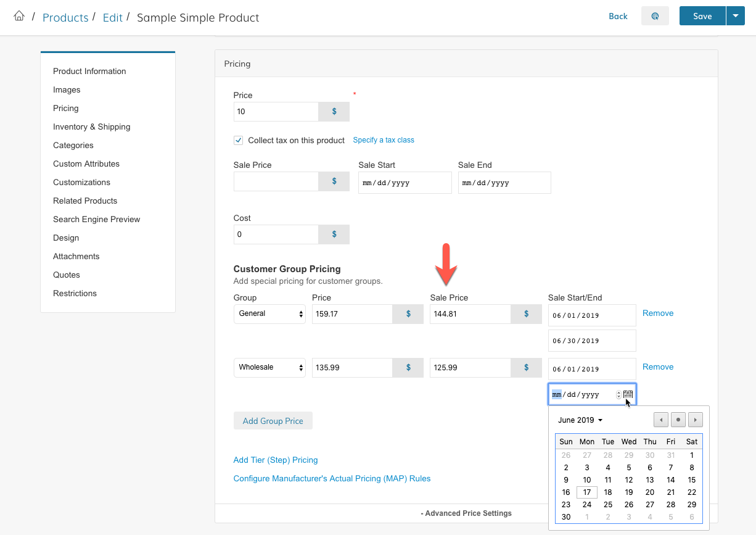756x535 pixels.
Task: Open the Save button dropdown arrow
Action: pos(735,16)
